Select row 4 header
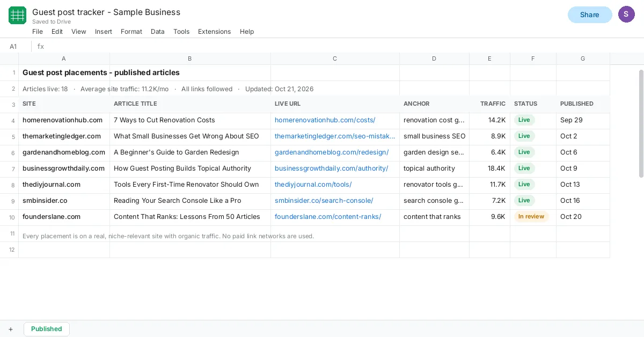644x337 pixels. pyautogui.click(x=9, y=121)
